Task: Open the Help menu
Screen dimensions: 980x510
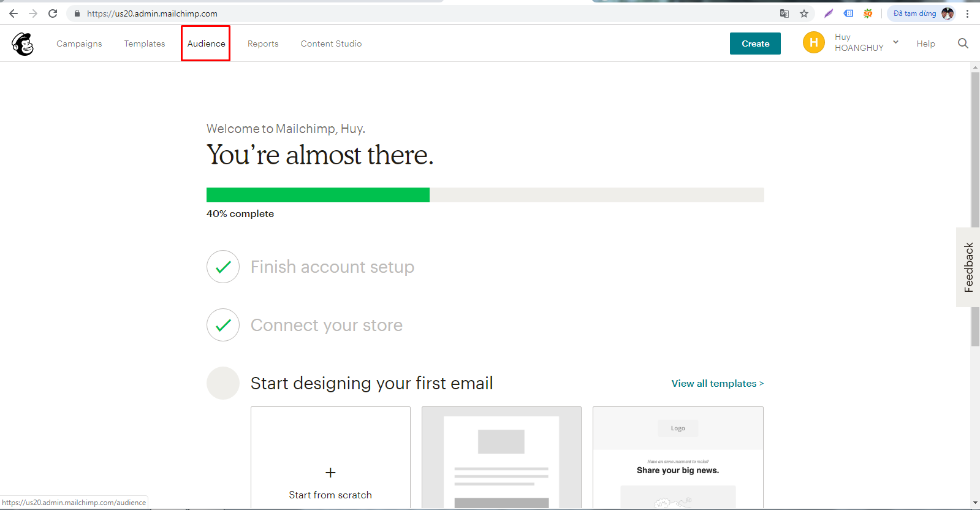Action: (x=925, y=44)
